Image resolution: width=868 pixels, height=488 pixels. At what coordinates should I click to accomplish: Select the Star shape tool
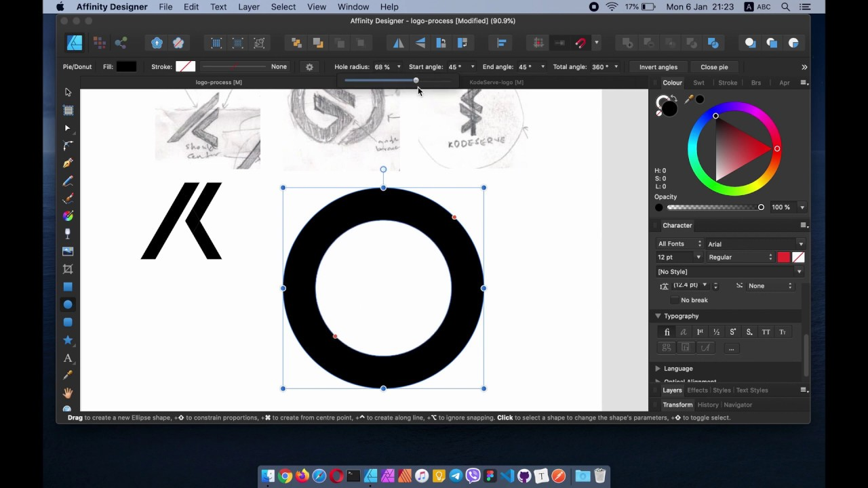tap(67, 340)
